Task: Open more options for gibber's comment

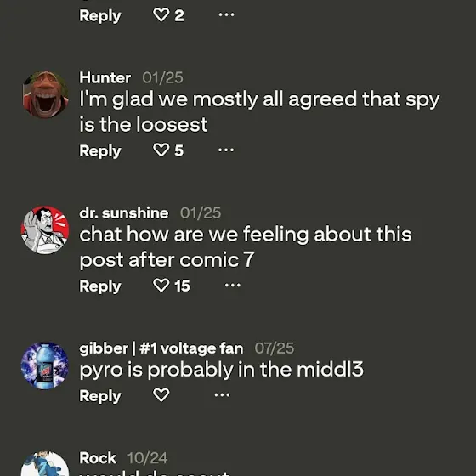Action: point(222,395)
